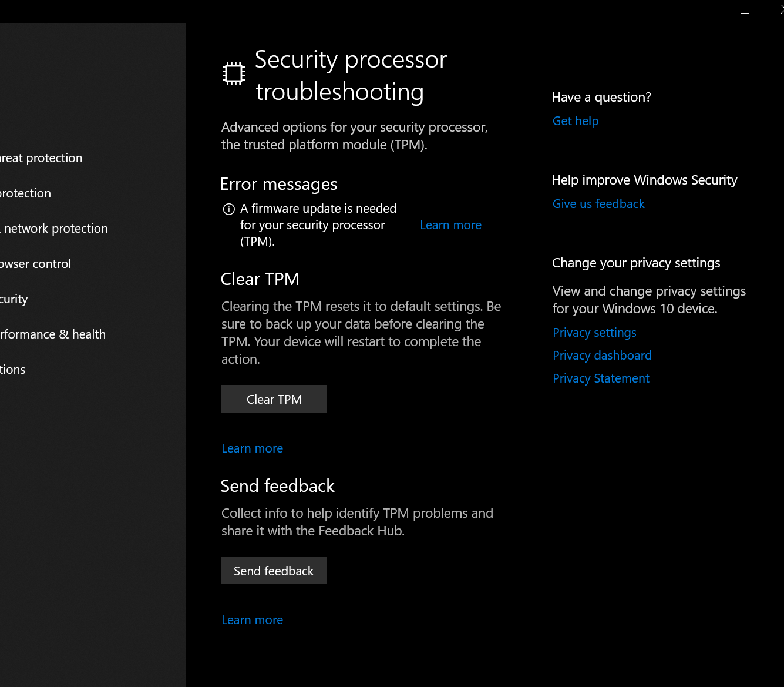Screen dimensions: 784x687
Task: Open performance & health sidebar item
Action: pos(53,334)
